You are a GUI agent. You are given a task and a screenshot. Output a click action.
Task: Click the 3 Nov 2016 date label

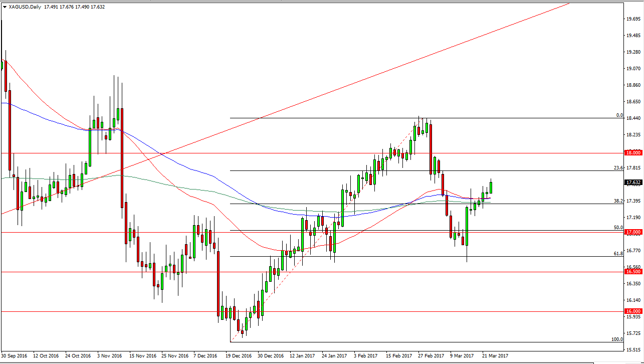[110, 355]
